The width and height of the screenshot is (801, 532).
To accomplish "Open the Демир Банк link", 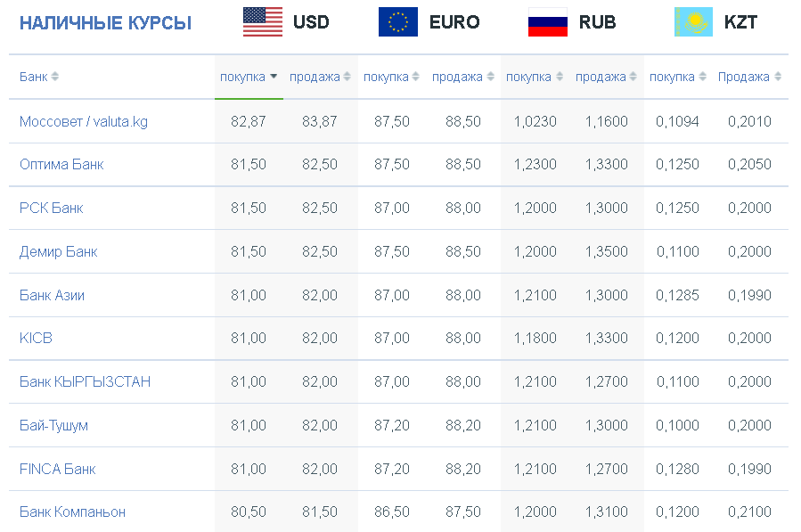I will (58, 251).
